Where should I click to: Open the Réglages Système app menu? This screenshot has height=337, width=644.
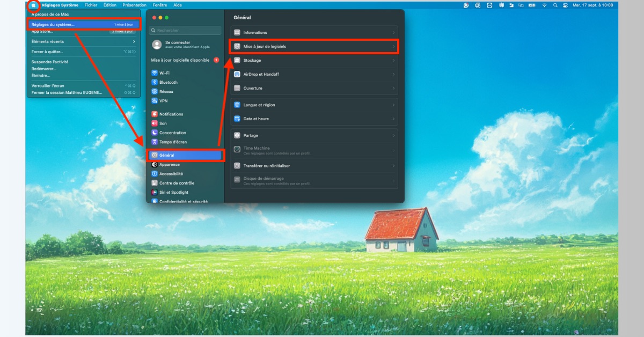pos(60,5)
